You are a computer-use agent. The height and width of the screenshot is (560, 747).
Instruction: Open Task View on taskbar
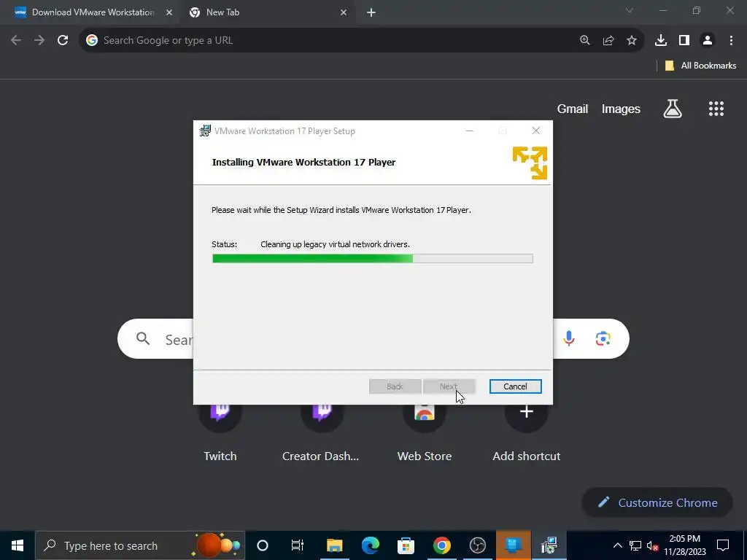[x=298, y=545]
